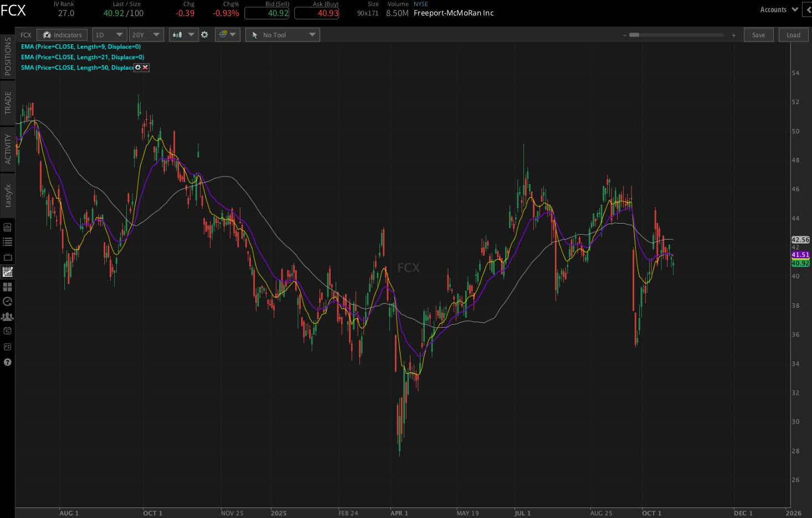Click the community/people sidebar icon
The width and height of the screenshot is (812, 518).
7,316
